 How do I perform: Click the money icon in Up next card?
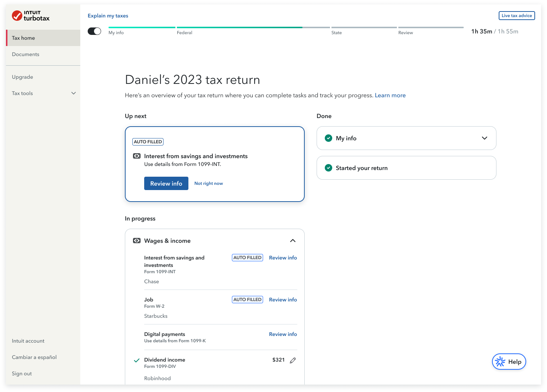(137, 156)
